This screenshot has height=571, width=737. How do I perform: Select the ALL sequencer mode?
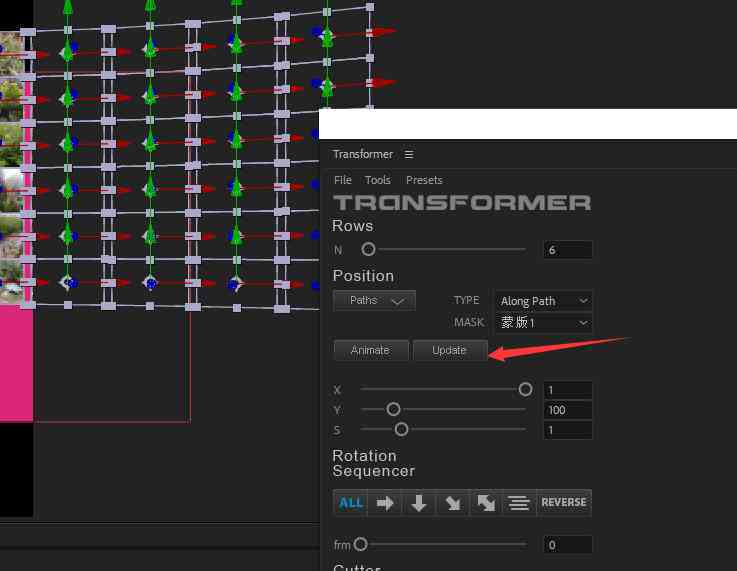(x=350, y=503)
